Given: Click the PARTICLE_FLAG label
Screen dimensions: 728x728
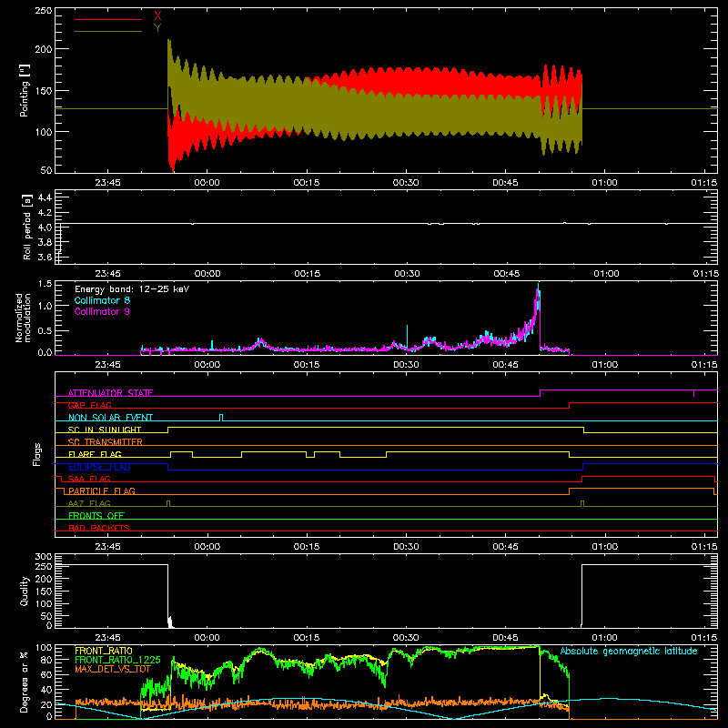Looking at the screenshot, I should tap(102, 491).
